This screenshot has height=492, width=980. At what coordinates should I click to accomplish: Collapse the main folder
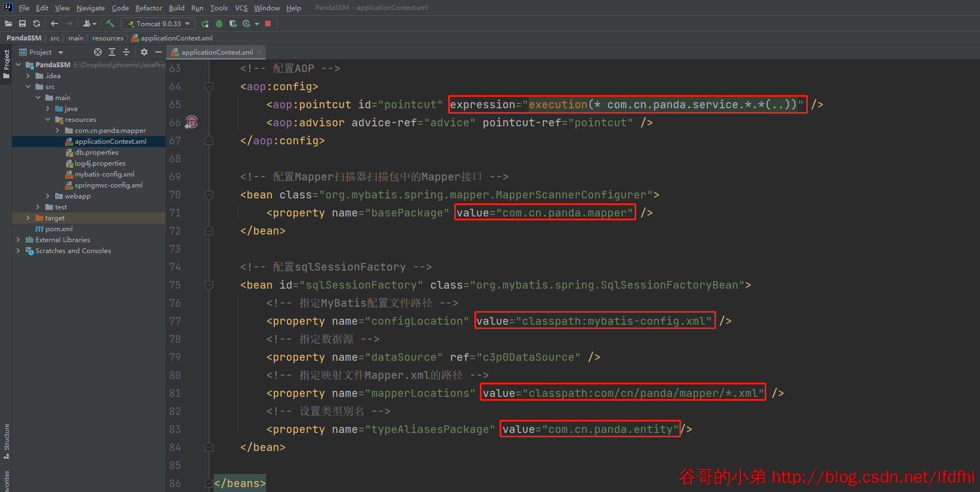coord(38,97)
